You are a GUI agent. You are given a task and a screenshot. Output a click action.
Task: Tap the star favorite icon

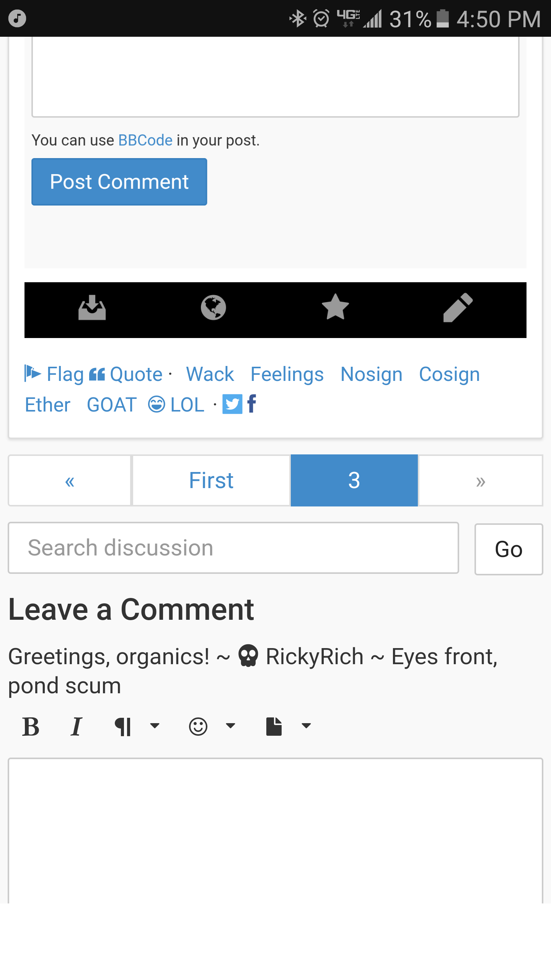point(335,307)
